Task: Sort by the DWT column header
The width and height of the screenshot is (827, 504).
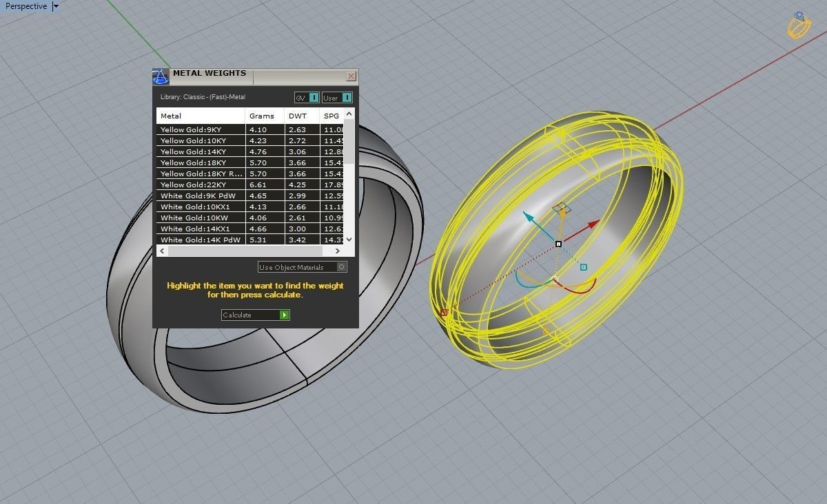Action: (x=302, y=116)
